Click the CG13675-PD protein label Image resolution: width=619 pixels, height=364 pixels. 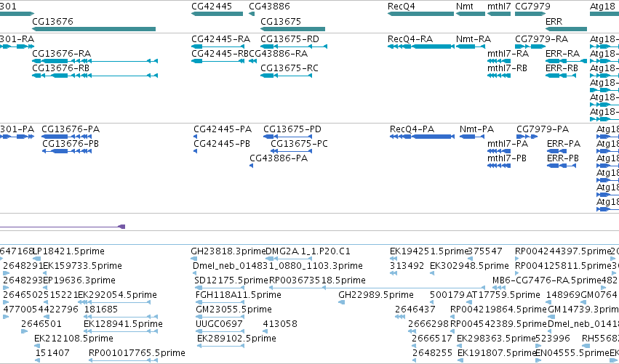click(x=292, y=129)
